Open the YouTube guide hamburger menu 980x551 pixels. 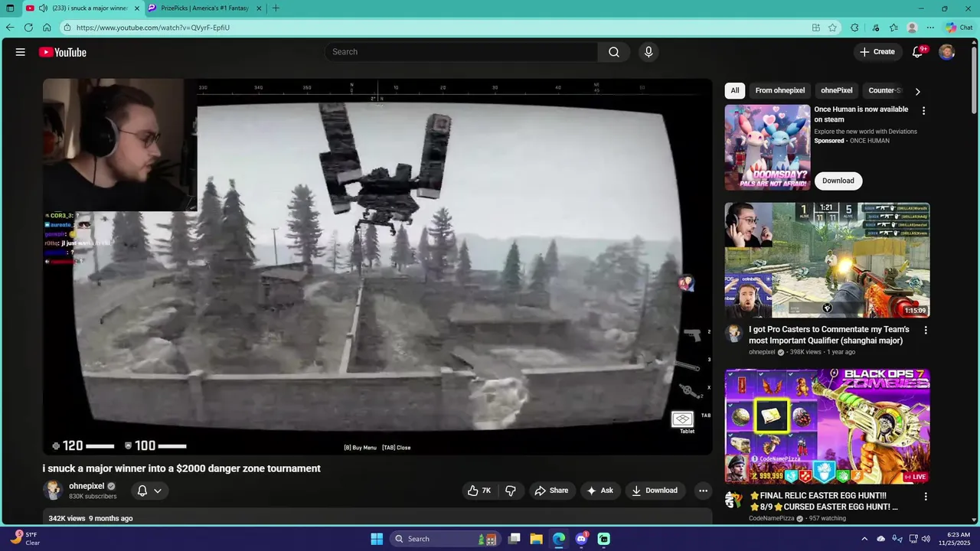[x=21, y=52]
